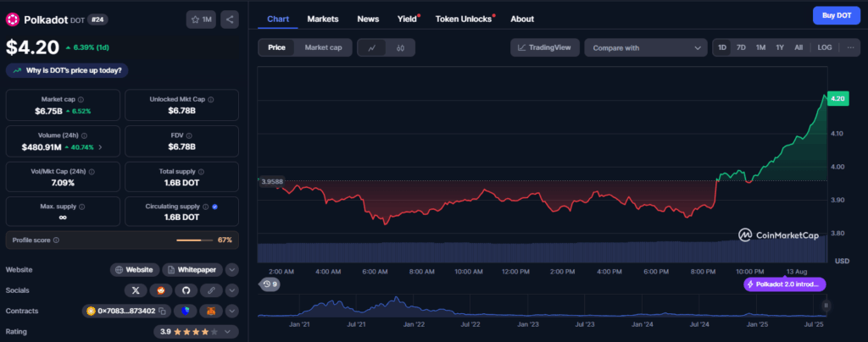Select the 1M time range
Screen dimensions: 868x342
[x=760, y=47]
